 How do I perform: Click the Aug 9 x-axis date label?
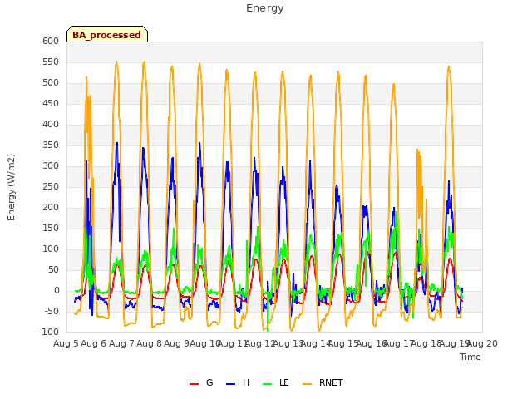click(177, 344)
